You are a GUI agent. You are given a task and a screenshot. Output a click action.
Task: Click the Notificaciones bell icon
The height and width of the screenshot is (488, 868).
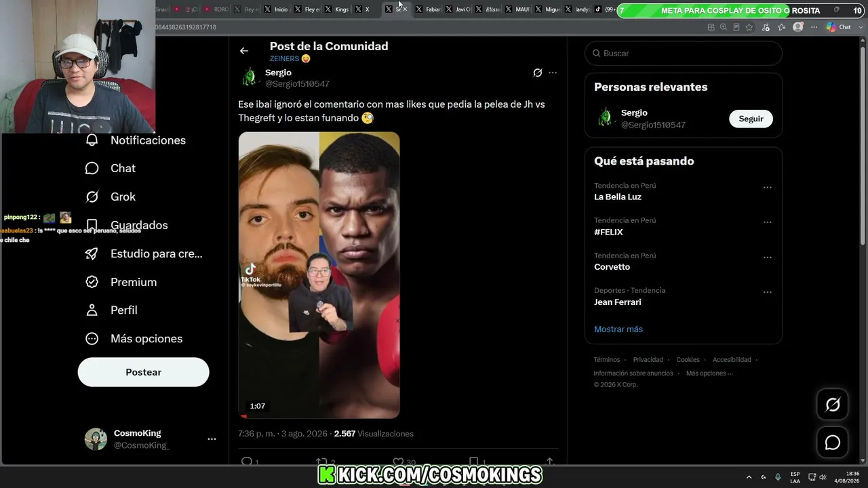92,140
